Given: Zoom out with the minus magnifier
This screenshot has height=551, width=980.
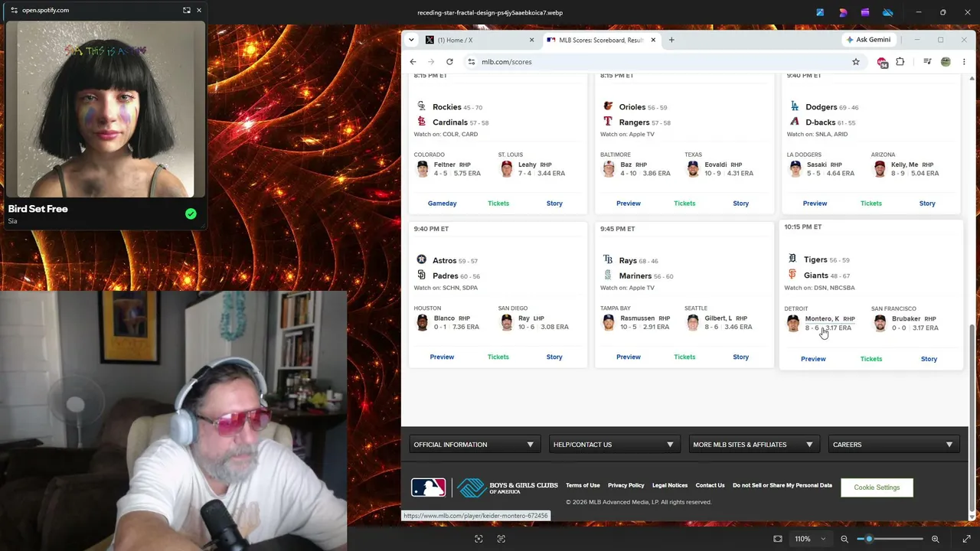Looking at the screenshot, I should (844, 539).
